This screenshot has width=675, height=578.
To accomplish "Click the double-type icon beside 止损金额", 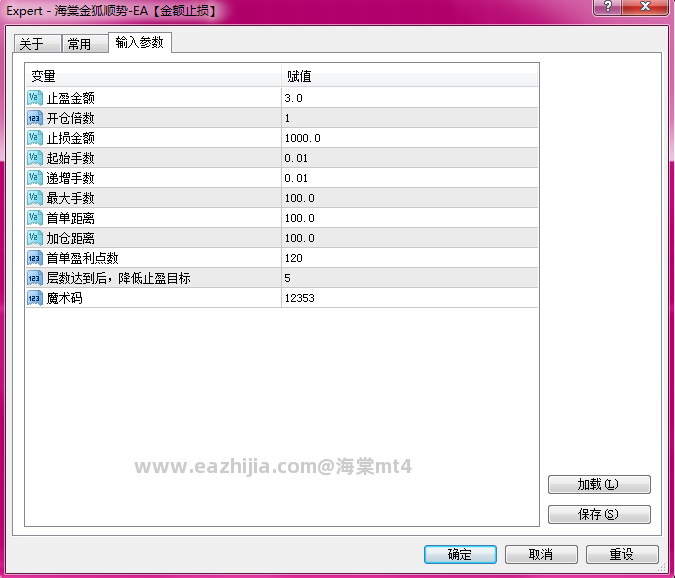I will pyautogui.click(x=34, y=138).
